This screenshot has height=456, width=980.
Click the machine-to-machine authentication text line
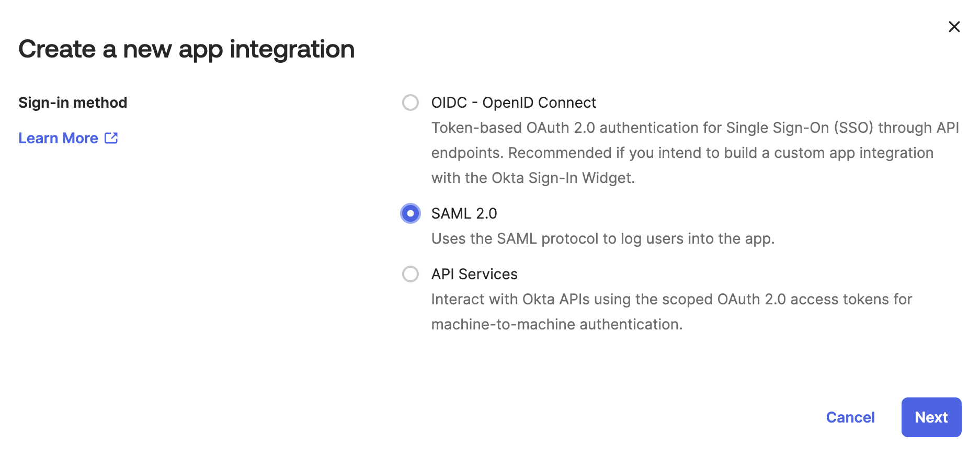point(556,324)
